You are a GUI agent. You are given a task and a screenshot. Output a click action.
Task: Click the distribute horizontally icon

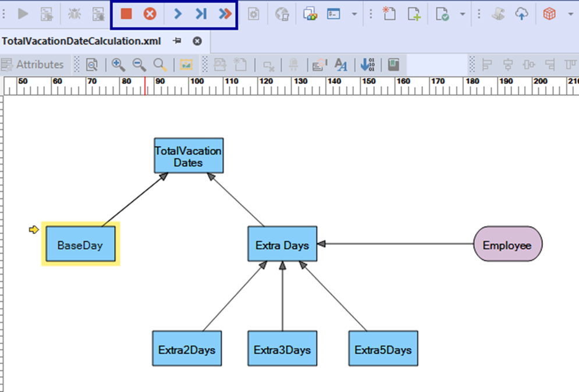[529, 65]
